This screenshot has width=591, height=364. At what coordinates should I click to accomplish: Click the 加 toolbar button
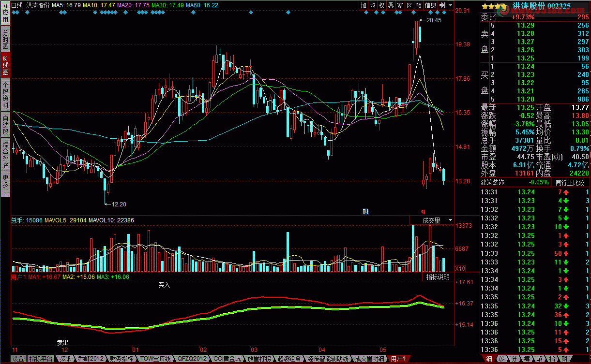(x=364, y=5)
